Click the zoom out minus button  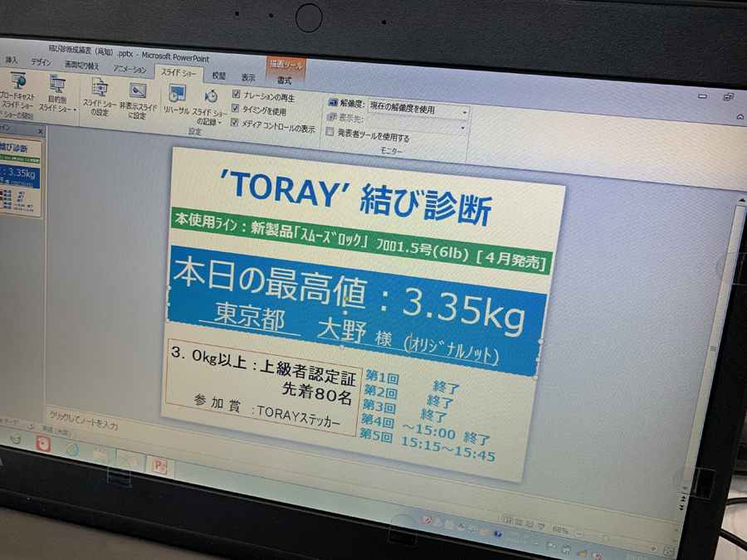[x=579, y=533]
